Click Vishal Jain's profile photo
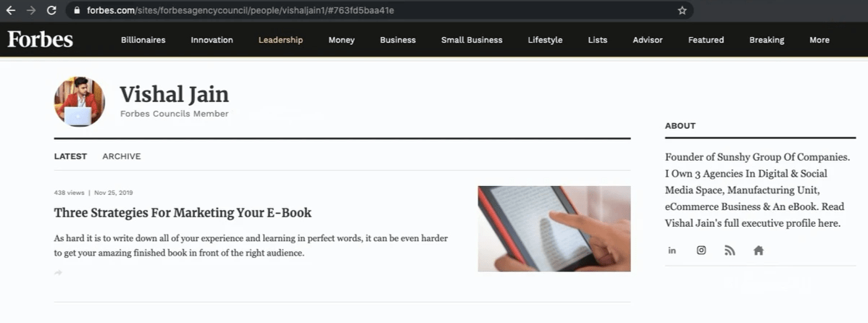The height and width of the screenshot is (323, 868). [79, 102]
